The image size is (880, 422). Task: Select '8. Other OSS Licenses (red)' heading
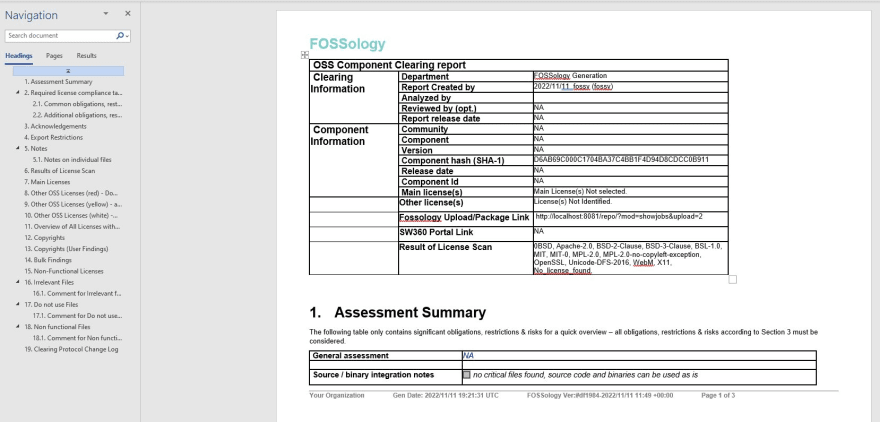pos(71,193)
